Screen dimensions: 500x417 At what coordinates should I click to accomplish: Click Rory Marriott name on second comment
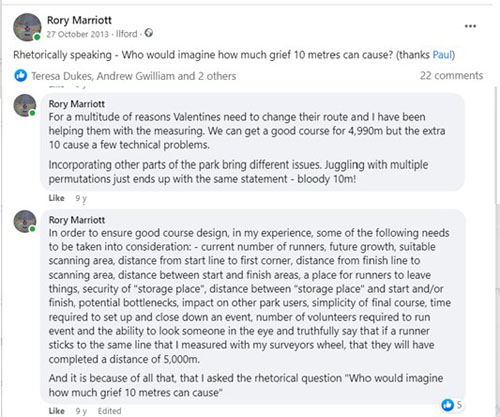77,220
